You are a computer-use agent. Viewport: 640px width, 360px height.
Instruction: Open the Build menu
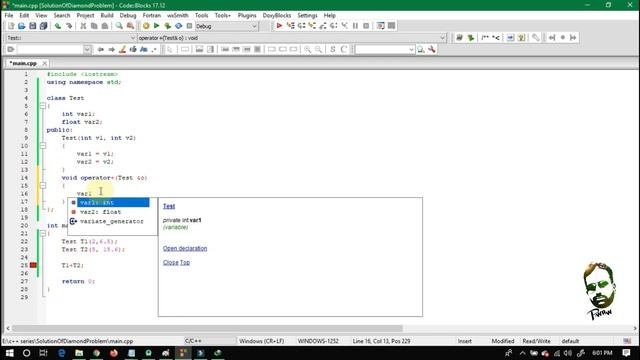(107, 16)
